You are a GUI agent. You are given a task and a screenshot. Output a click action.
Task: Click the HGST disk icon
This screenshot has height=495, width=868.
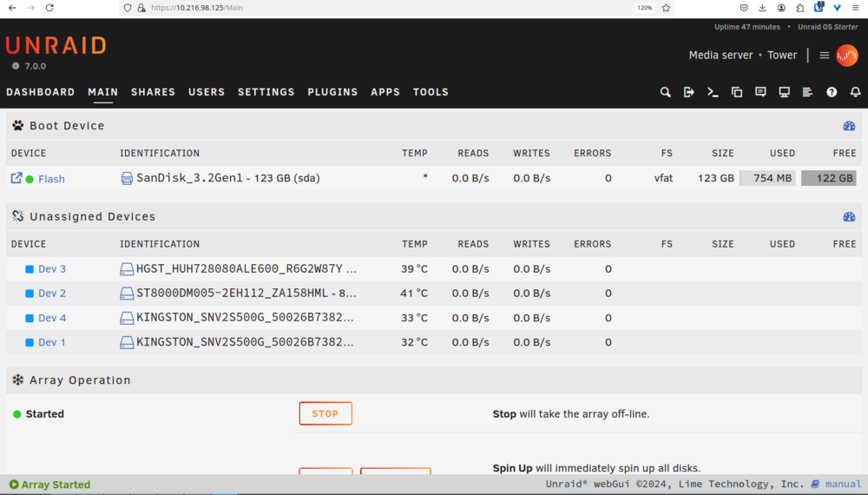126,269
